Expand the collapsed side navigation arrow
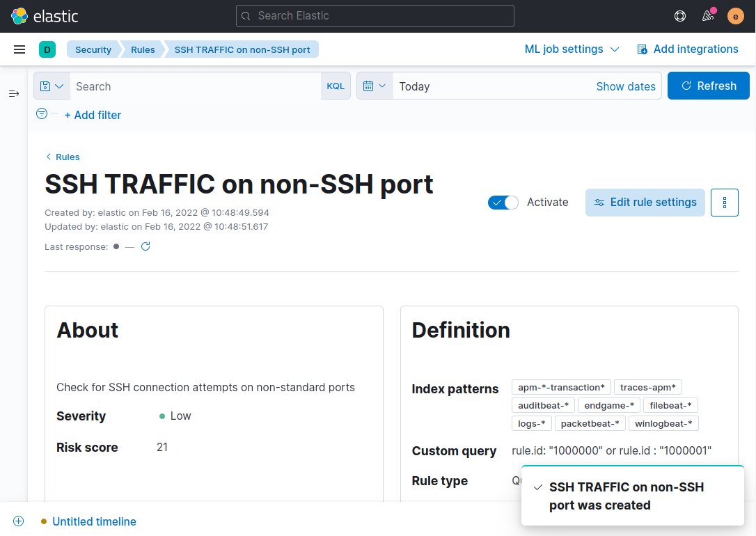The width and height of the screenshot is (756, 536). [x=14, y=93]
